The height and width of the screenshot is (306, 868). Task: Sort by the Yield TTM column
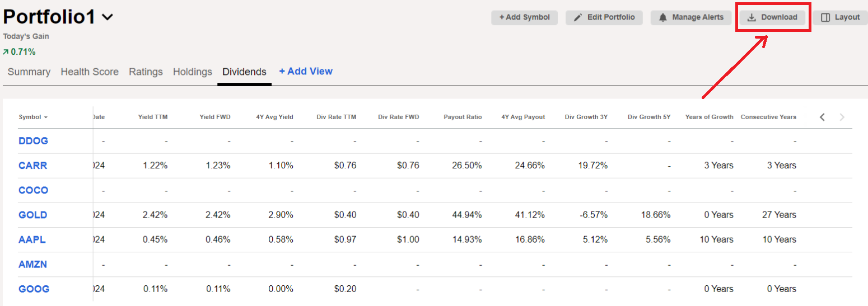[153, 117]
